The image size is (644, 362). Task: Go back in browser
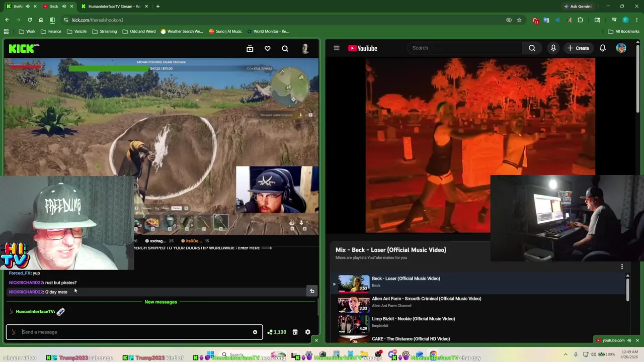click(x=7, y=20)
